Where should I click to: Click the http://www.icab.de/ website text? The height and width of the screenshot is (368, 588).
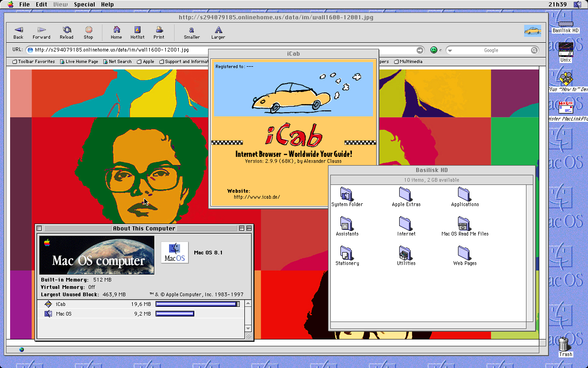[257, 197]
